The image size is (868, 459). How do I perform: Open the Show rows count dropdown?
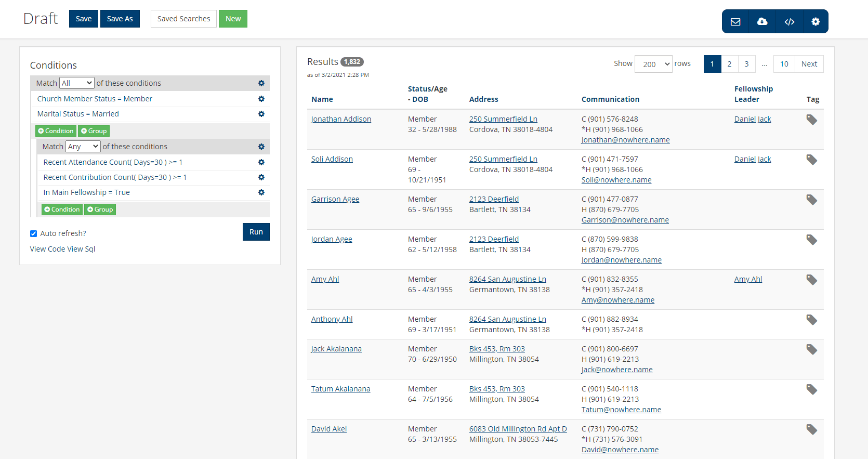[x=653, y=64]
